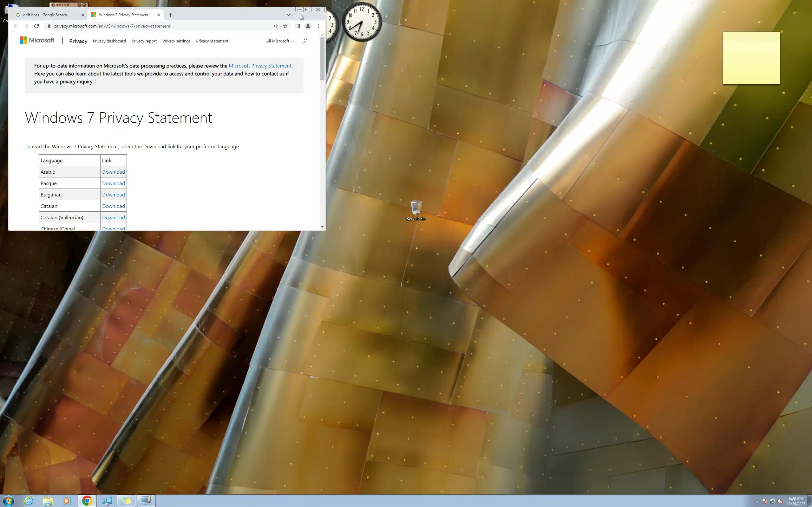Open Privacy dashboard menu item
The width and height of the screenshot is (812, 507).
(109, 41)
